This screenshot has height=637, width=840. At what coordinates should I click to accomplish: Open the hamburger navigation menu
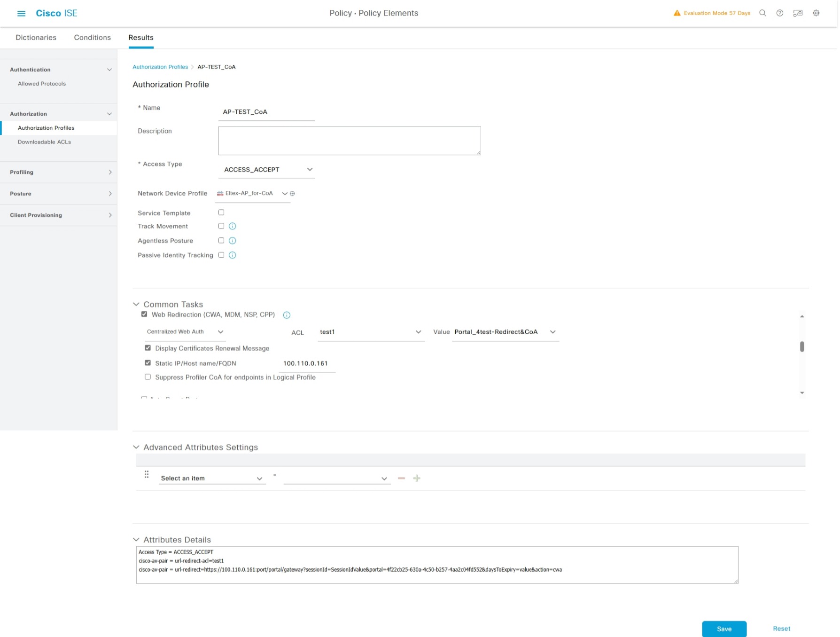[21, 14]
